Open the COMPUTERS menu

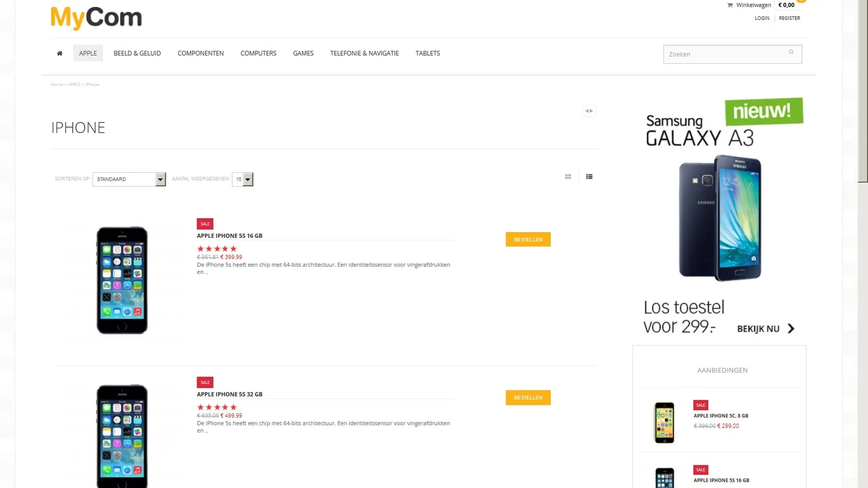pyautogui.click(x=258, y=53)
